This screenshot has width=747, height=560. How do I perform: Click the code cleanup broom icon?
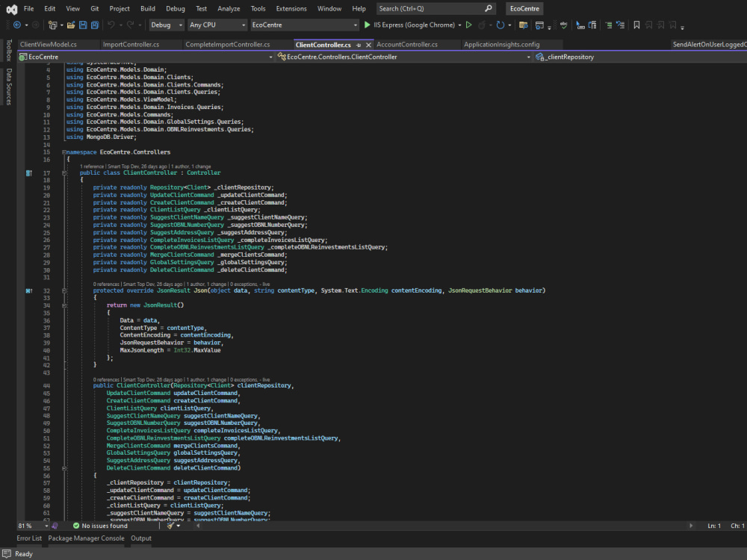click(170, 526)
